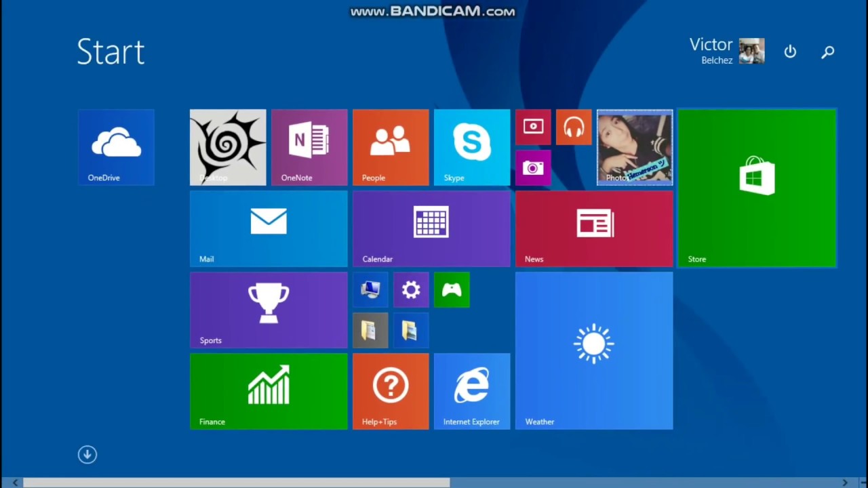Open the Help+Tips tile
The width and height of the screenshot is (868, 488).
[x=391, y=391]
